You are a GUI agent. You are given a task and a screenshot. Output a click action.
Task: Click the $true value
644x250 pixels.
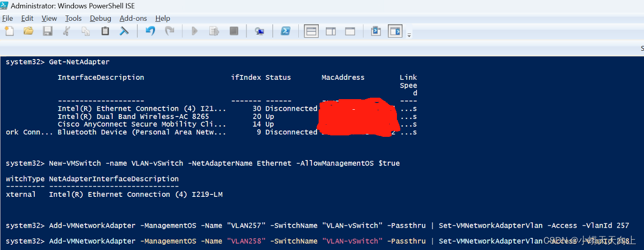pyautogui.click(x=389, y=163)
